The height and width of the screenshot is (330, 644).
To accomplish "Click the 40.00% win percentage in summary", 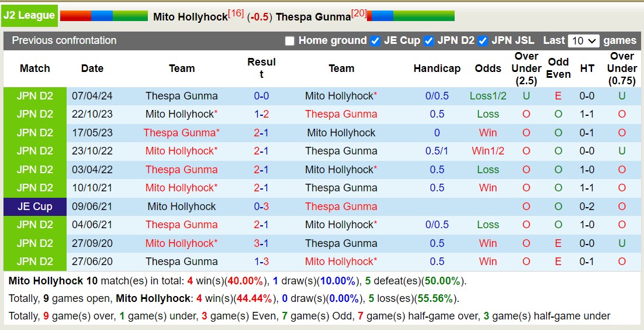I will tap(245, 281).
